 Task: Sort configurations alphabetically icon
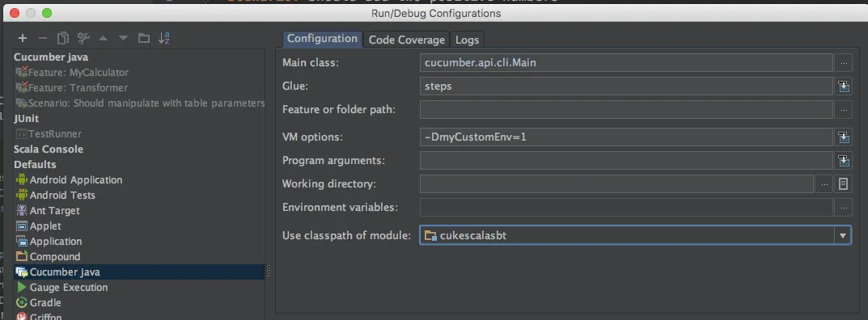(164, 38)
